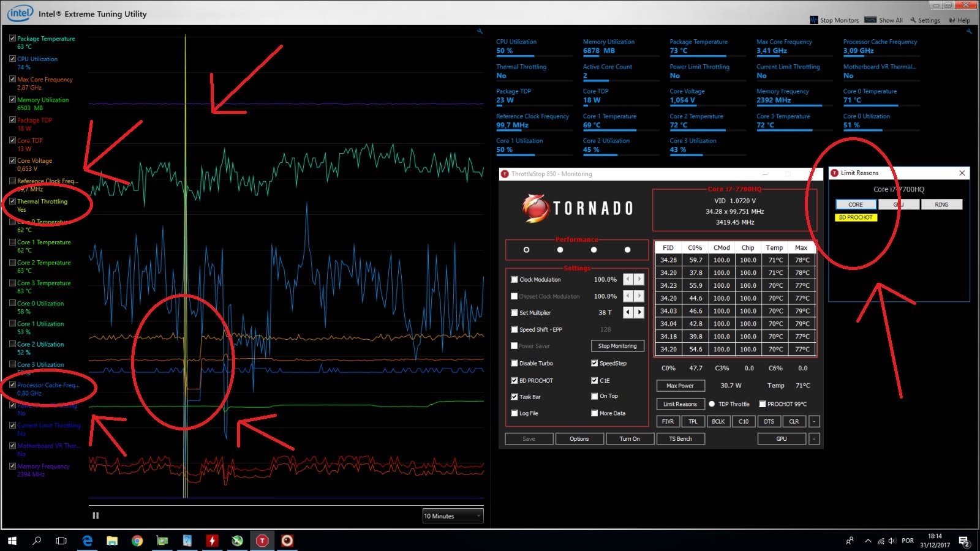Uncheck Package Temperature in the graph legend
The height and width of the screenshot is (551, 980).
[12, 39]
